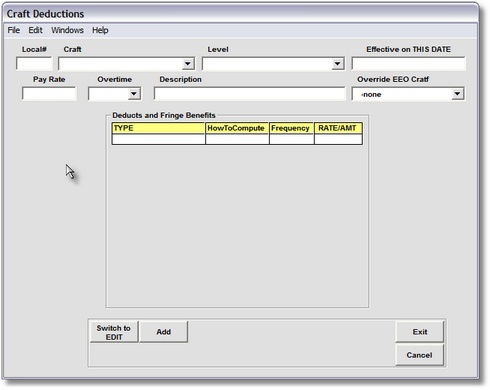Select the empty cell under Frequency

(x=291, y=139)
